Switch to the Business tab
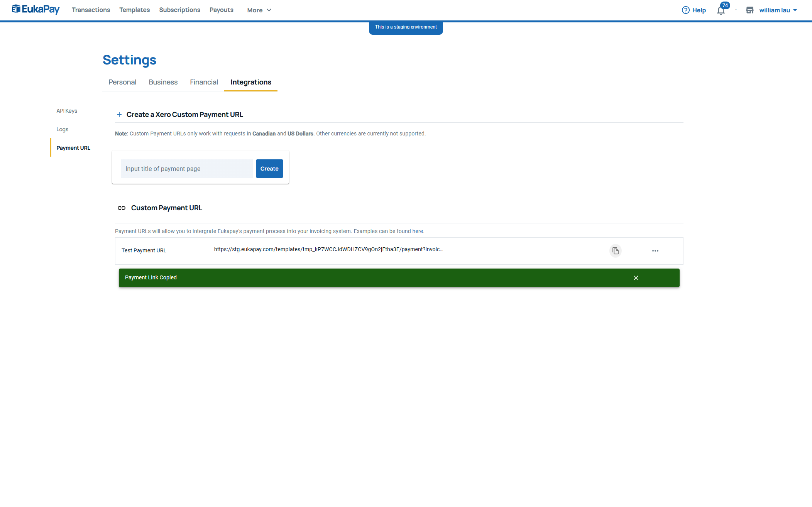Screen dimensions: 812x507 (163, 82)
